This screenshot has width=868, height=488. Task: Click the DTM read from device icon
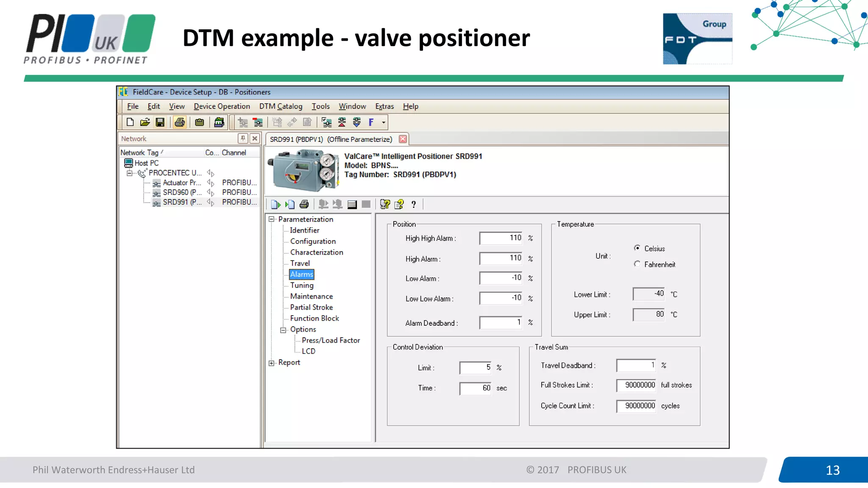pos(323,205)
